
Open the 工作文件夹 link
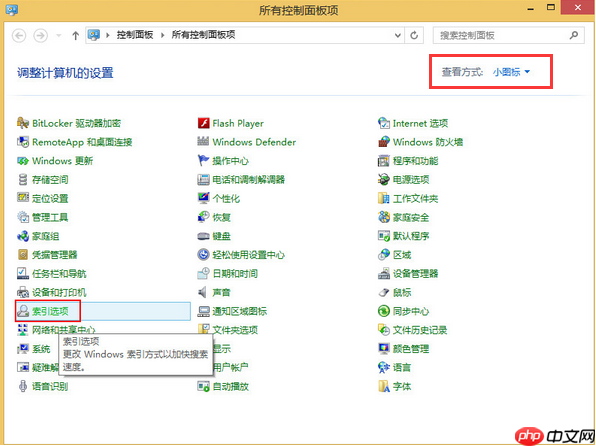click(415, 198)
